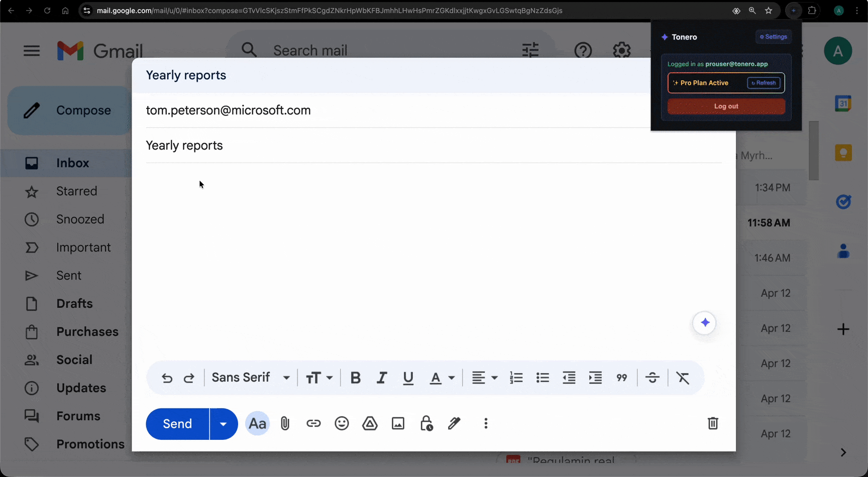Toggle the Aa formatting options button
The height and width of the screenshot is (477, 868).
[x=257, y=424]
